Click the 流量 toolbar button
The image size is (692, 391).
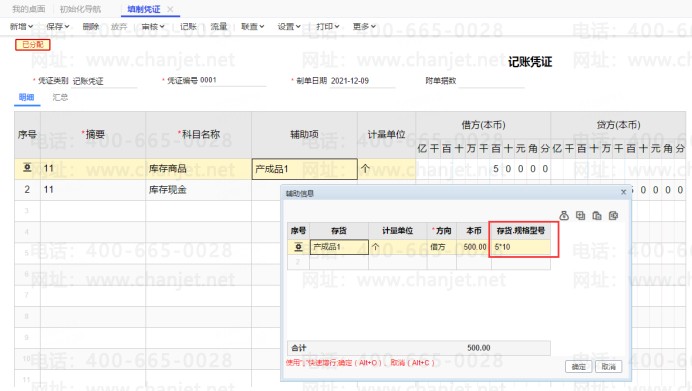coord(218,26)
